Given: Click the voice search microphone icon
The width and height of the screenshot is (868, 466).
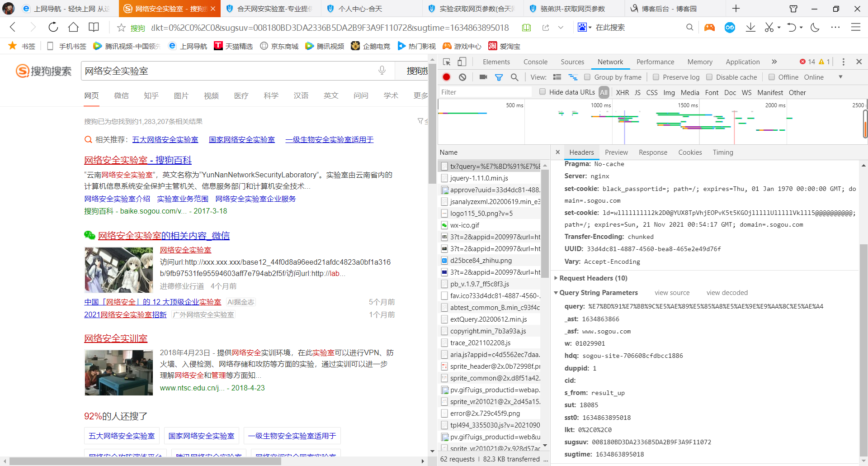Looking at the screenshot, I should click(382, 71).
